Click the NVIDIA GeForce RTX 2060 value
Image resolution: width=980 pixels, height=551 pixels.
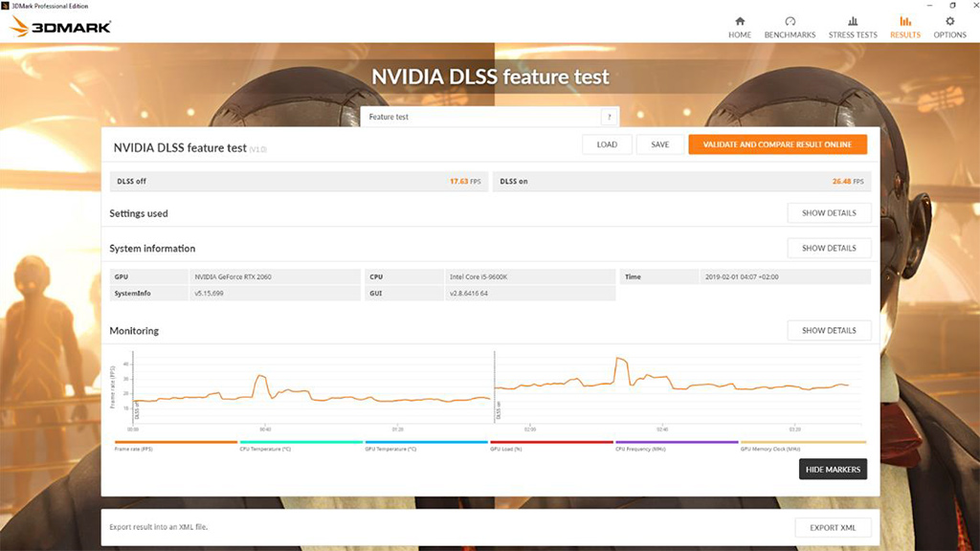[233, 276]
